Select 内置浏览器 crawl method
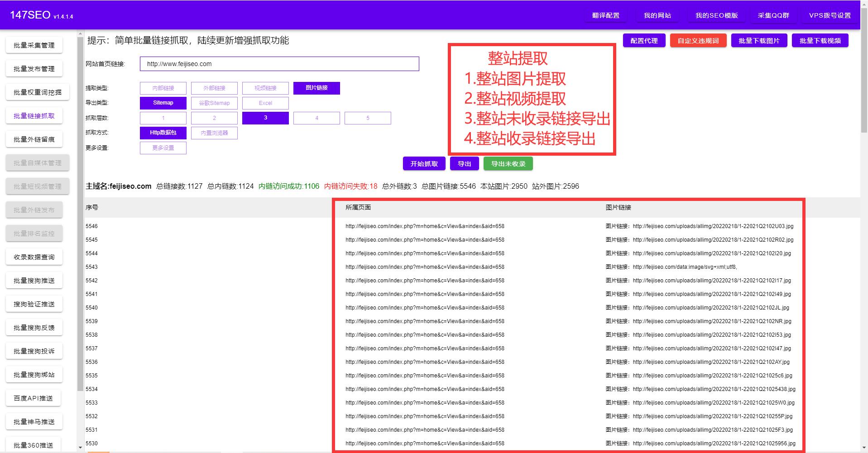Image resolution: width=868 pixels, height=453 pixels. [x=214, y=133]
